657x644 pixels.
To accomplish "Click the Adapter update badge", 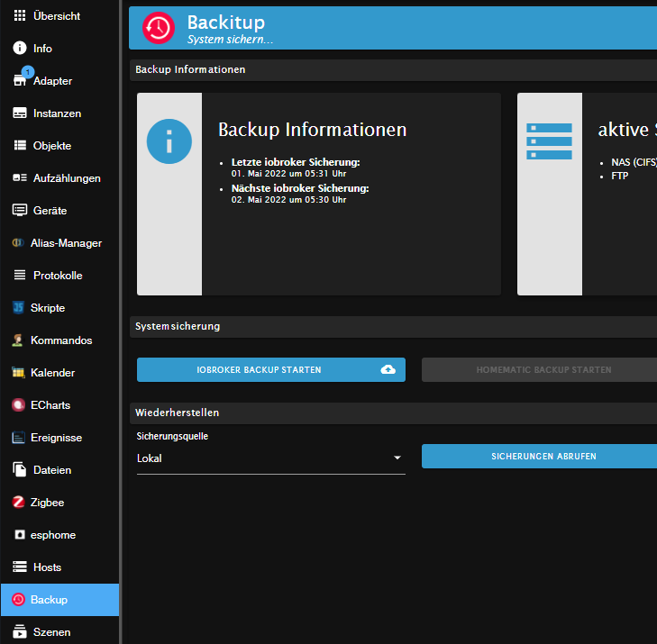I will pyautogui.click(x=28, y=72).
